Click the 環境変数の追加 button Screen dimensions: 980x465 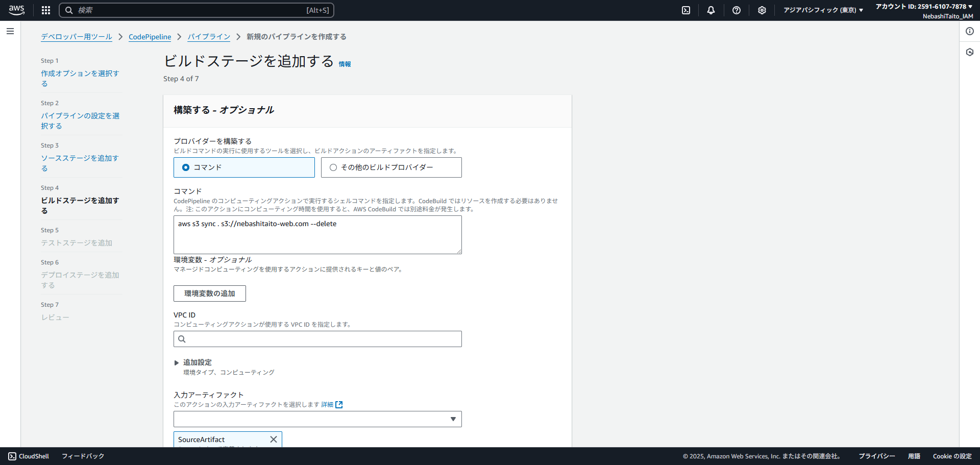pos(210,293)
